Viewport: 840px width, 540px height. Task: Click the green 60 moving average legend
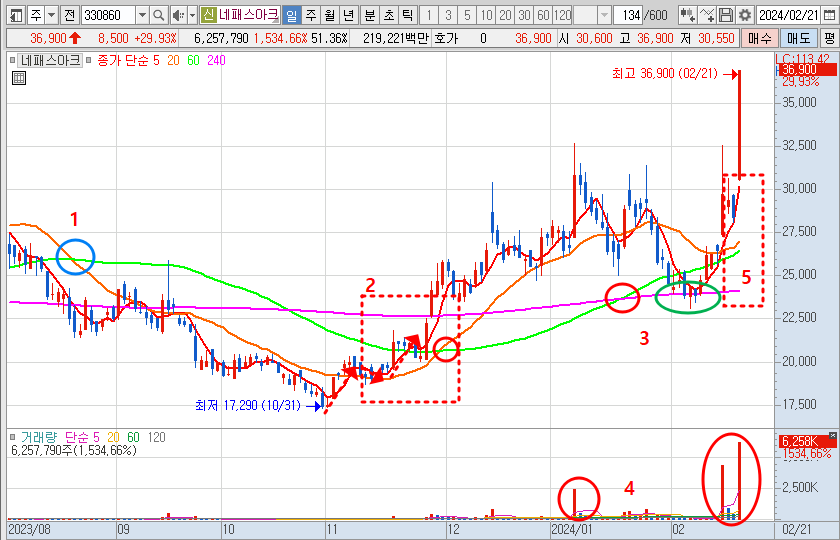pyautogui.click(x=193, y=61)
